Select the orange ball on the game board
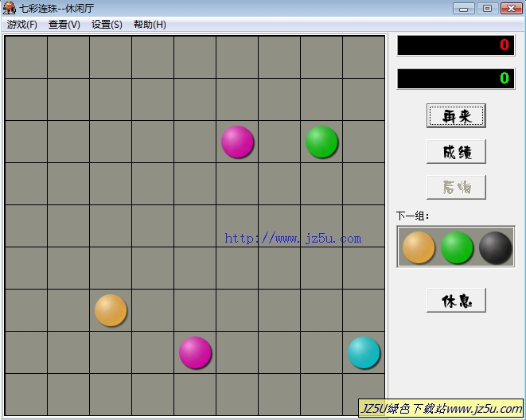Viewport: 526px width, 420px height. pos(111,310)
